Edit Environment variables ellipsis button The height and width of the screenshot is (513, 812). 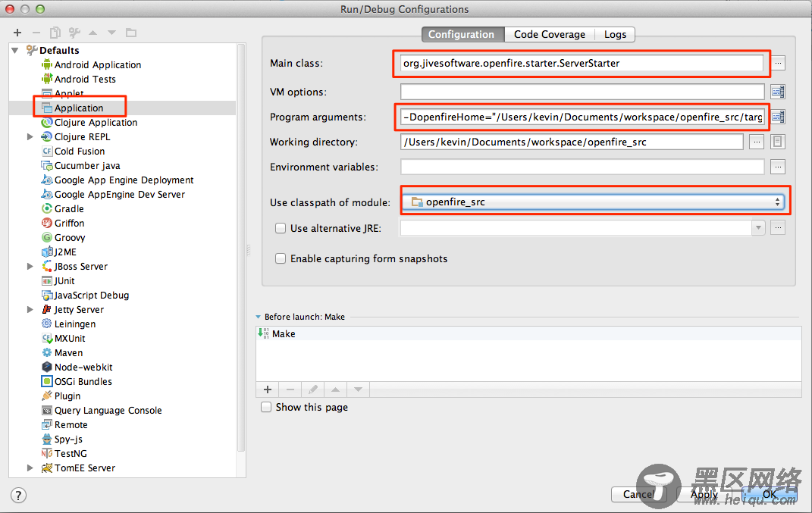click(x=778, y=167)
